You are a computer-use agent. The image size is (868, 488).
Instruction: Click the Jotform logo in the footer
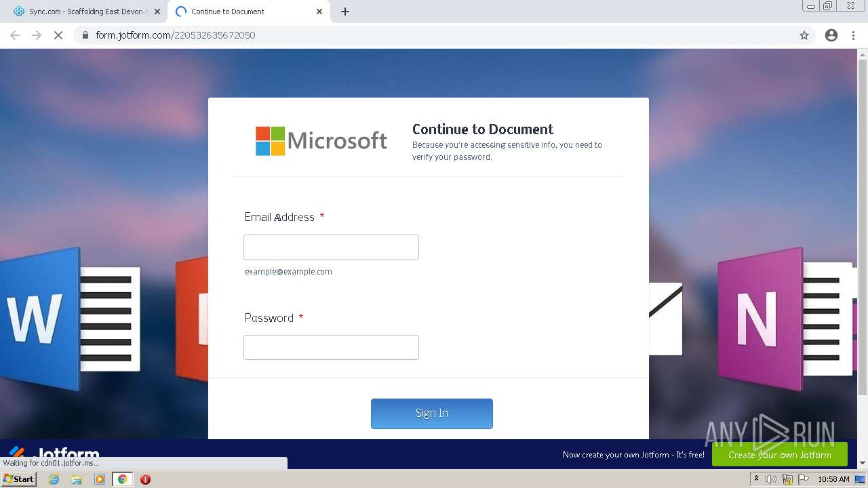54,453
